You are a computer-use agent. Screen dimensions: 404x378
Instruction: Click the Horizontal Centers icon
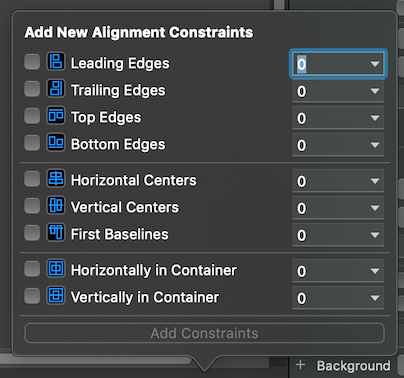click(56, 179)
